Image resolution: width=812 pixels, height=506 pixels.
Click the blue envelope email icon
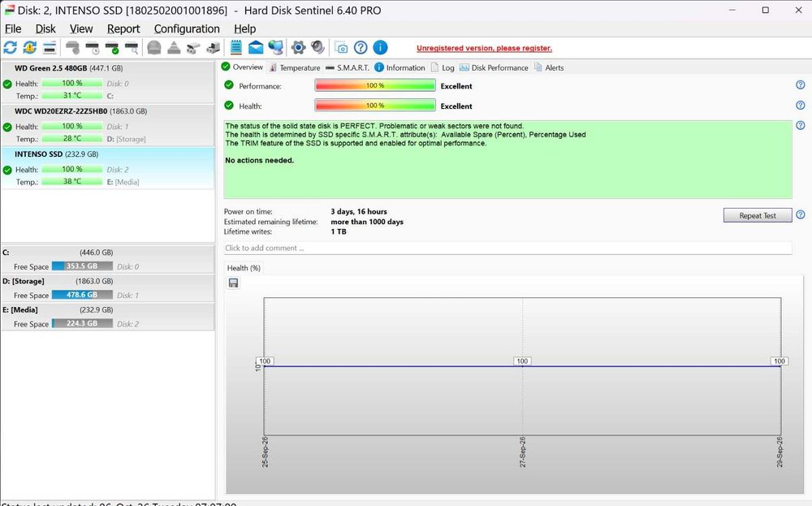[x=256, y=48]
